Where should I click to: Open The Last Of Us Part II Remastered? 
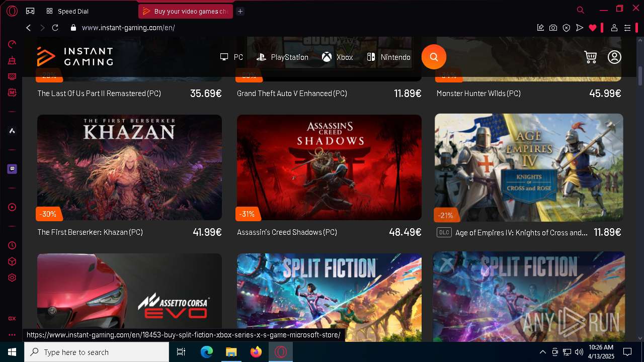tap(99, 94)
